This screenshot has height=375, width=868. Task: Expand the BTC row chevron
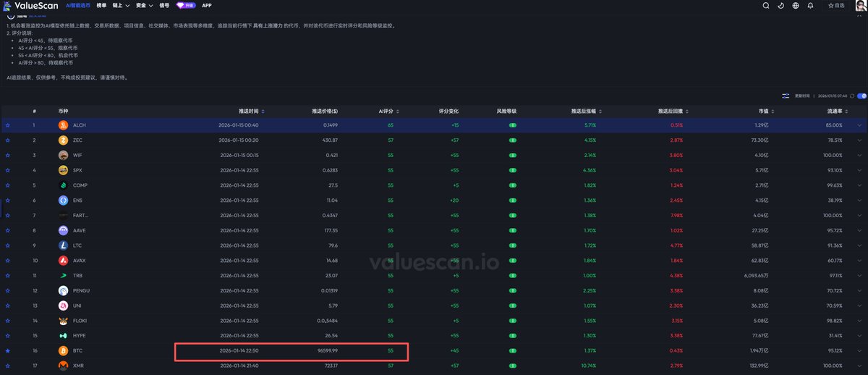tap(859, 350)
